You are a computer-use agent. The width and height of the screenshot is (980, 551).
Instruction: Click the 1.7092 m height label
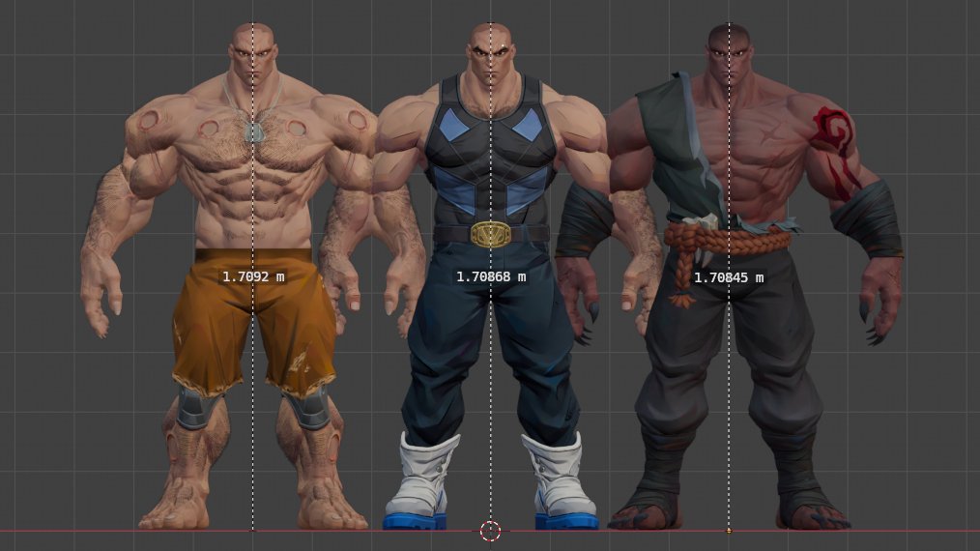tap(253, 276)
